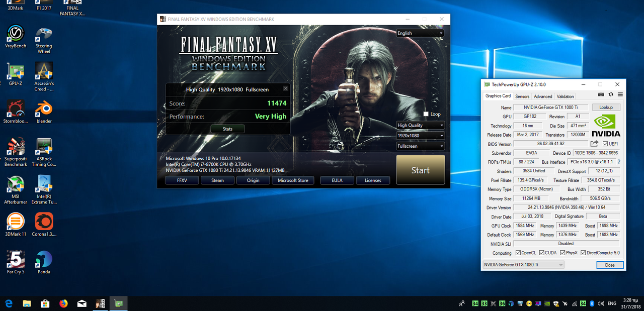Image resolution: width=644 pixels, height=311 pixels.
Task: Select the Far Cry 5 desktop icon
Action: 16,262
